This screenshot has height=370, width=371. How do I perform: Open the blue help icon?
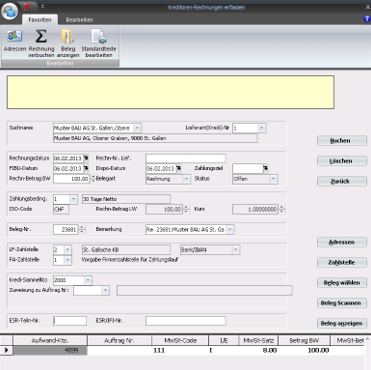click(x=367, y=19)
